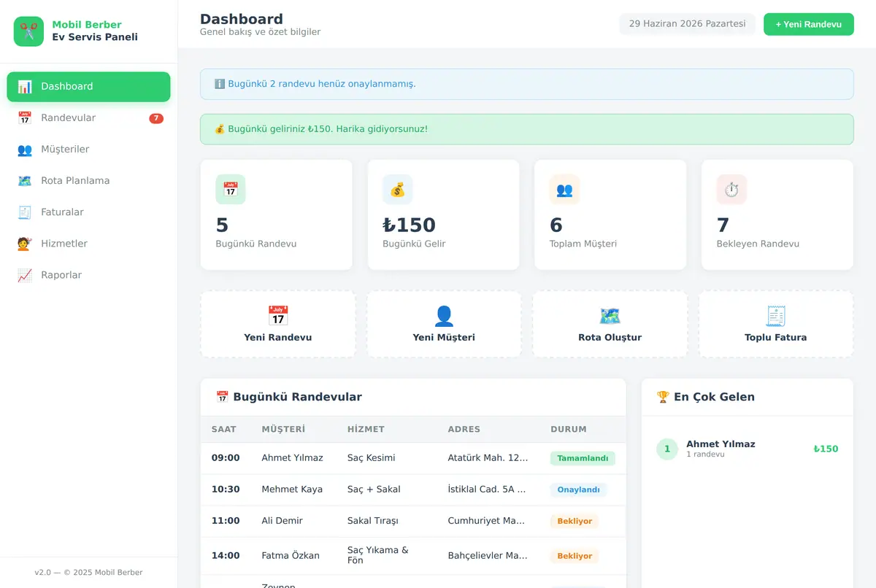Click the Raporlar chart icon in sidebar
This screenshot has width=876, height=588.
click(25, 275)
